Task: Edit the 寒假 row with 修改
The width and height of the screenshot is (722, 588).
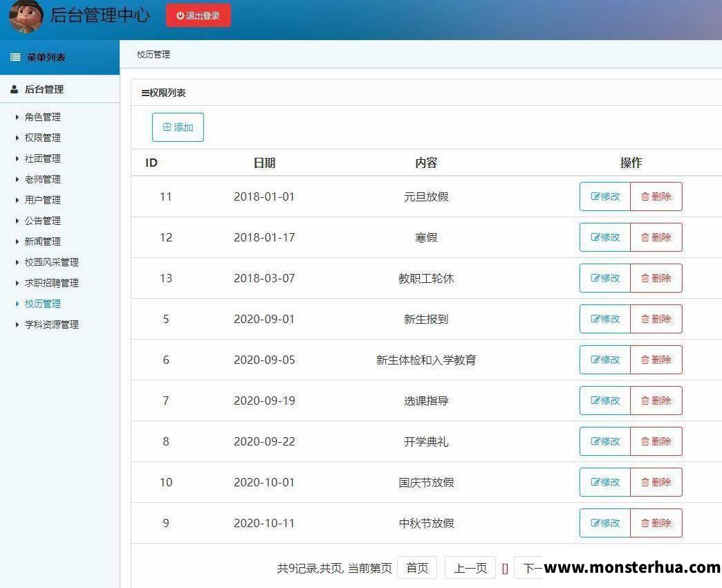Action: [605, 237]
